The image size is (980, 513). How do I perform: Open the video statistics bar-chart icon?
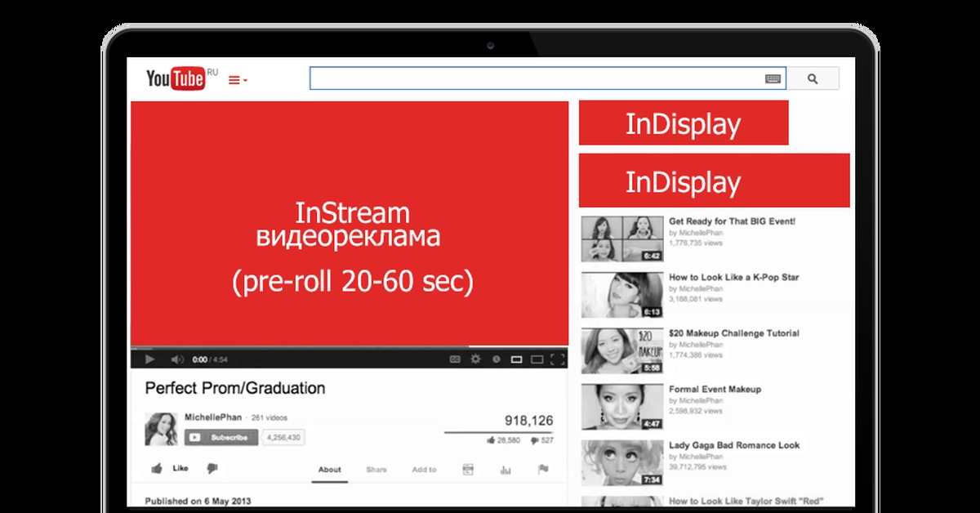click(x=506, y=469)
